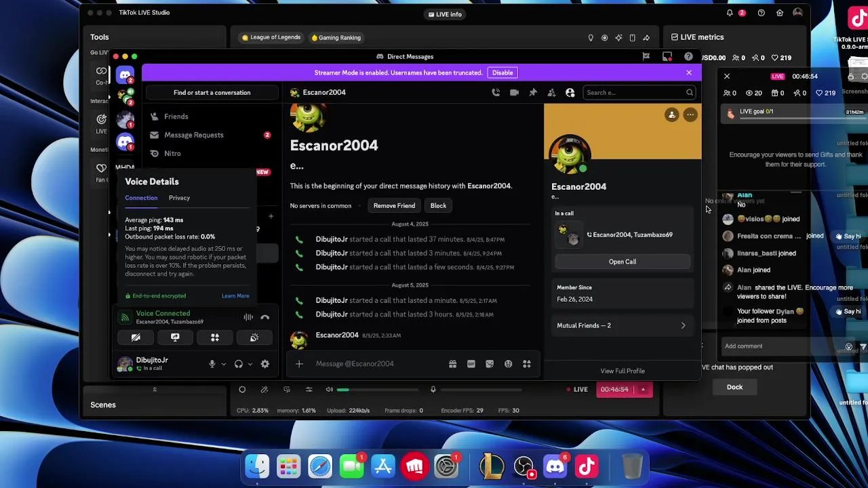Deafen Discord headphones
Viewport: 868px width, 488px height.
239,364
